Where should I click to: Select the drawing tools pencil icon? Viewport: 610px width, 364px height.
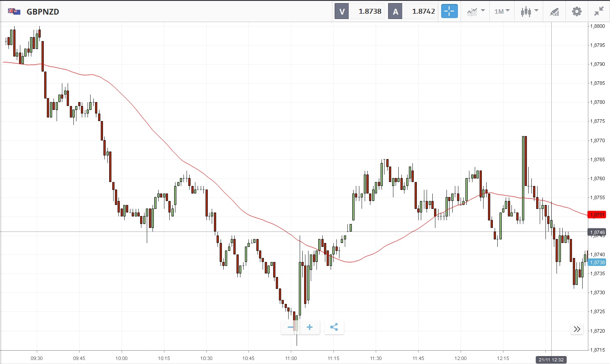[554, 12]
